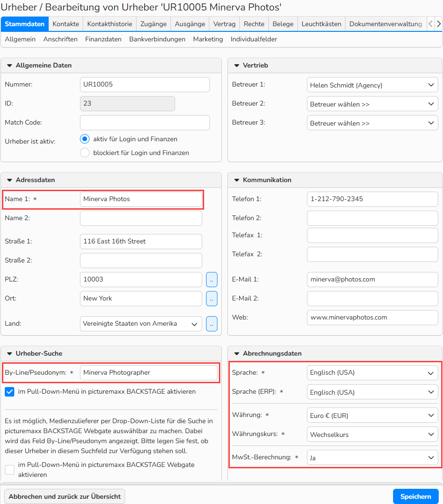Focus the Nummer input field

[x=145, y=85]
